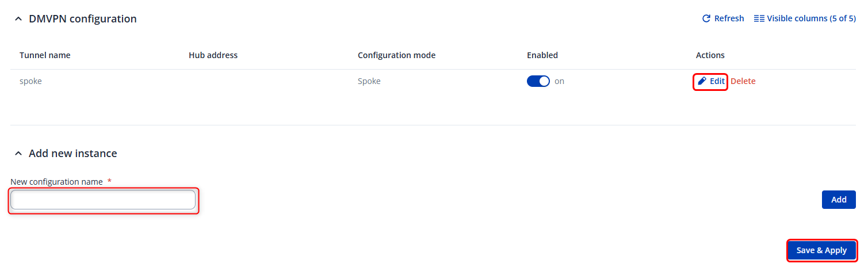Collapse the DMVPN configuration section chevron
868x271 pixels.
18,20
